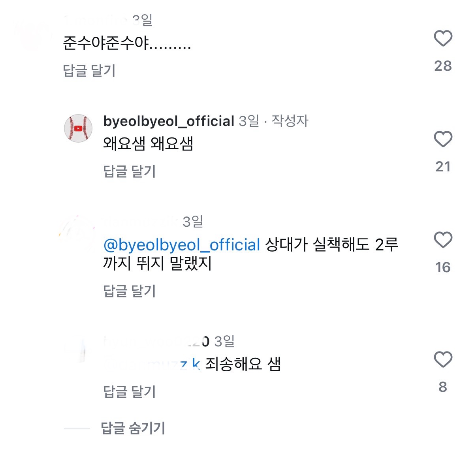Reply to the 준수야준수야 comment
This screenshot has width=476, height=455.
tap(89, 71)
